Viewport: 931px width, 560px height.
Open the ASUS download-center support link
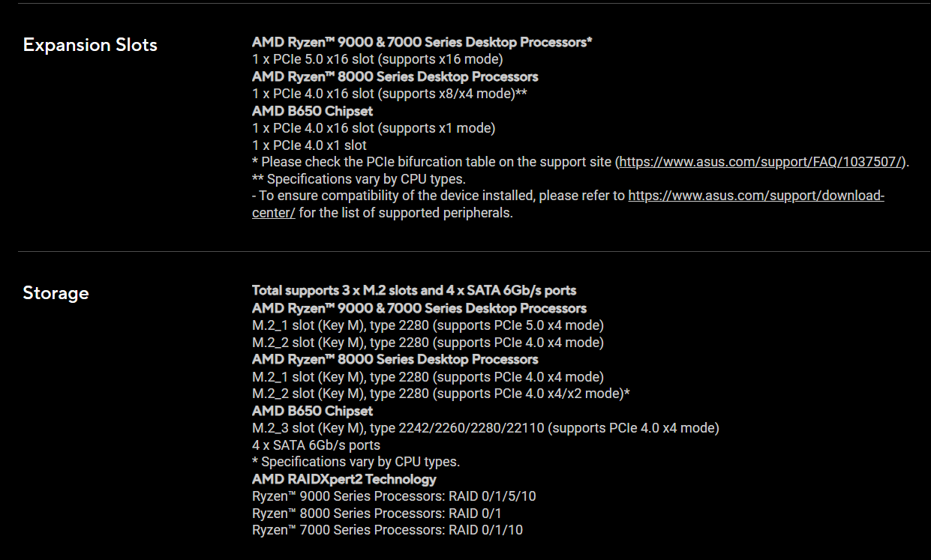[x=755, y=196]
